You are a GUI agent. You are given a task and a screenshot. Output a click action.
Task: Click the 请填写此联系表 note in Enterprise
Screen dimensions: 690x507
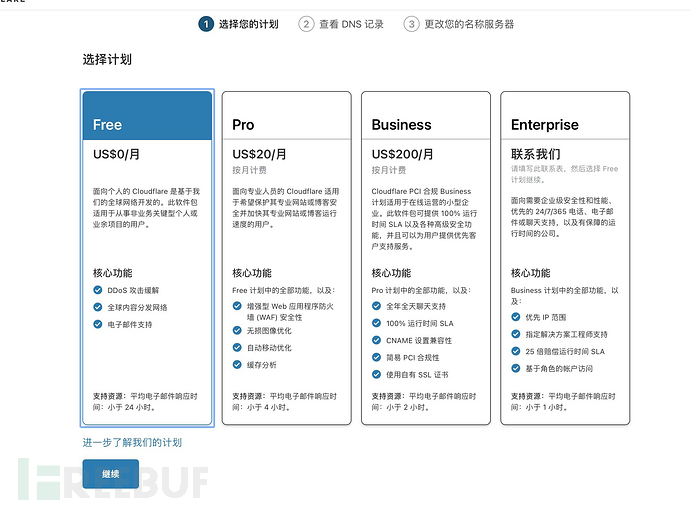tap(565, 174)
